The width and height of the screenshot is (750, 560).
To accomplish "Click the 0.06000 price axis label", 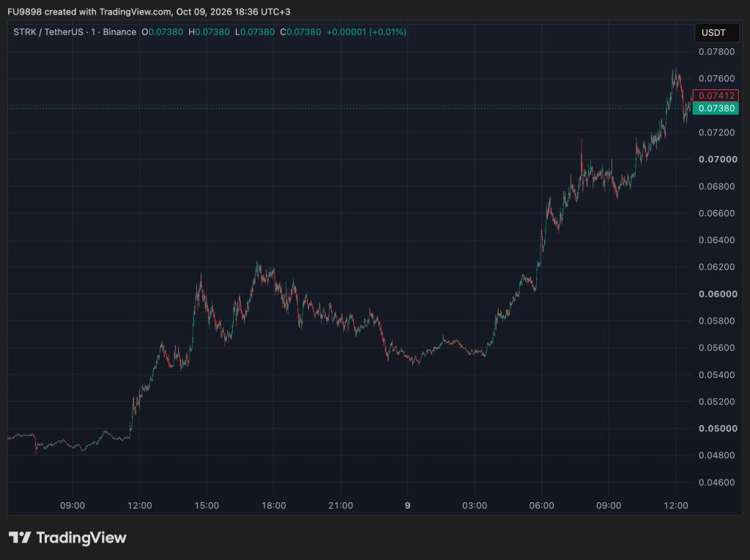I will 718,294.
